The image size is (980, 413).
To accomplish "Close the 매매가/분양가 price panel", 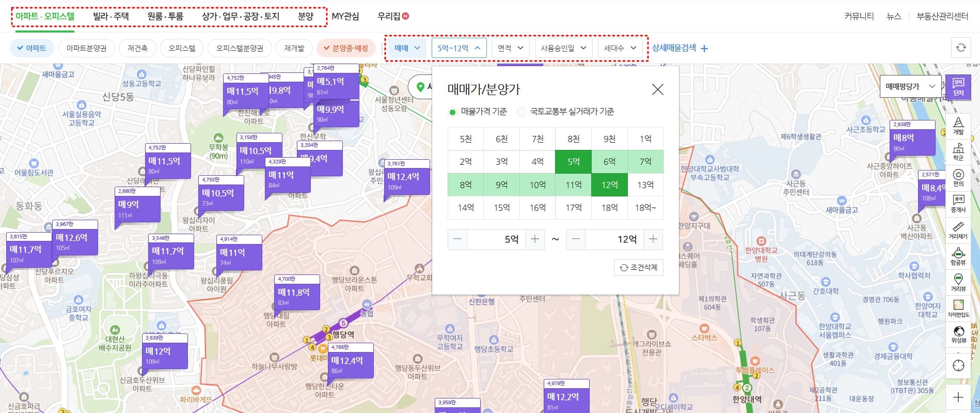I will pyautogui.click(x=657, y=89).
